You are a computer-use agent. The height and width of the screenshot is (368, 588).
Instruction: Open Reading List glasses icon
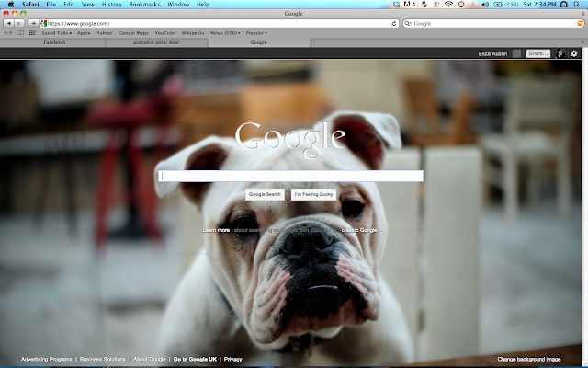[8, 33]
